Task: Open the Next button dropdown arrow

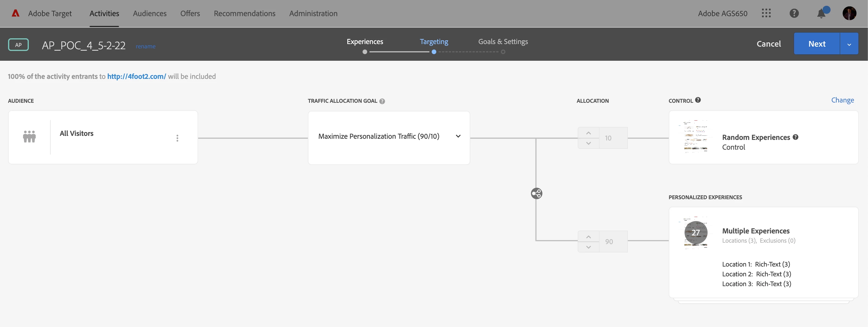Action: [x=849, y=44]
